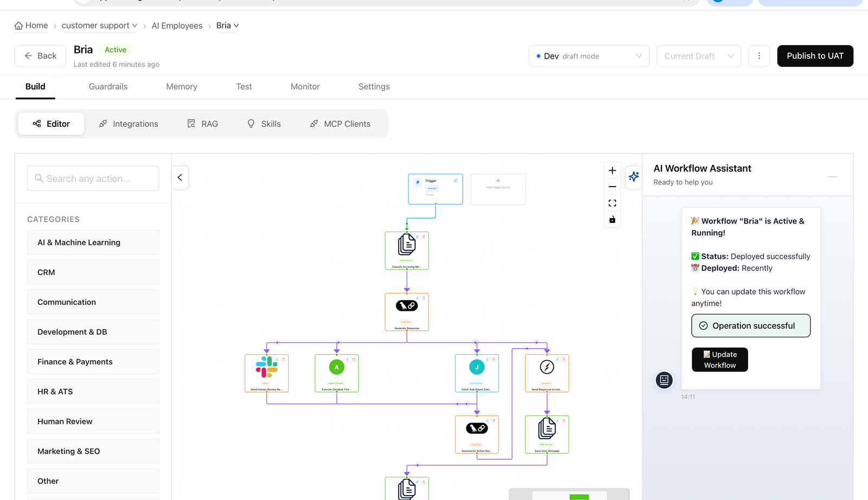868x500 pixels.
Task: Click the Trigger node
Action: 436,189
